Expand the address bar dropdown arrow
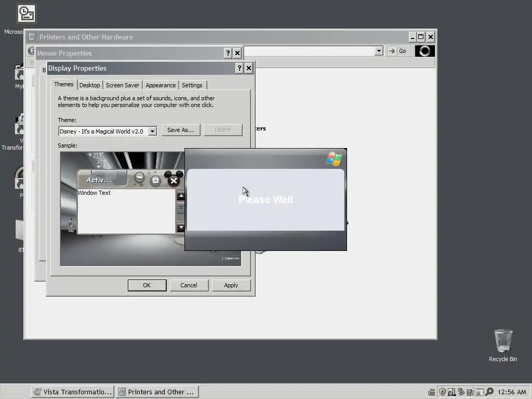 click(379, 51)
